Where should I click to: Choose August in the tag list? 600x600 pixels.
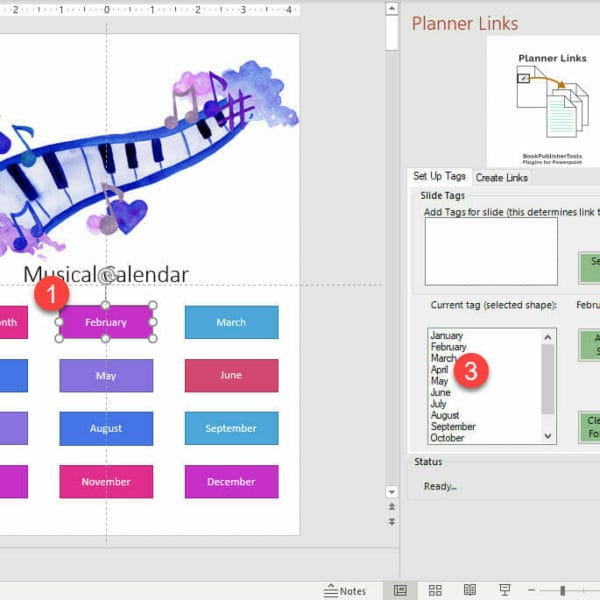pyautogui.click(x=445, y=415)
